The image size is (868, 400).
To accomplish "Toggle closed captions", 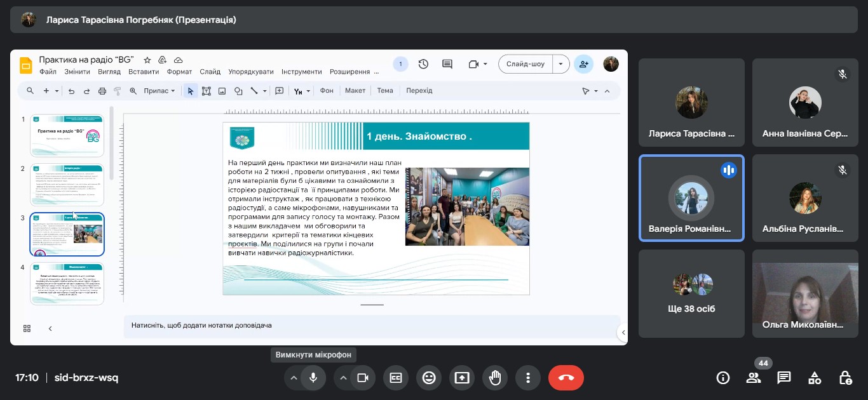I will pos(396,378).
